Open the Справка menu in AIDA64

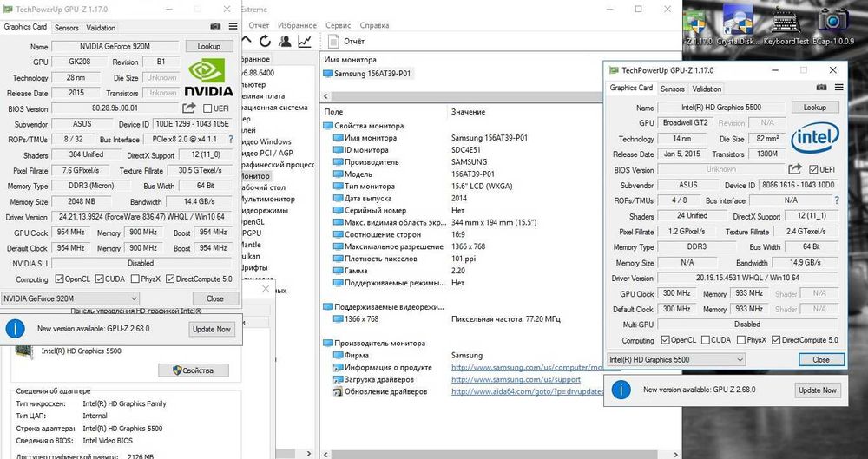click(374, 25)
